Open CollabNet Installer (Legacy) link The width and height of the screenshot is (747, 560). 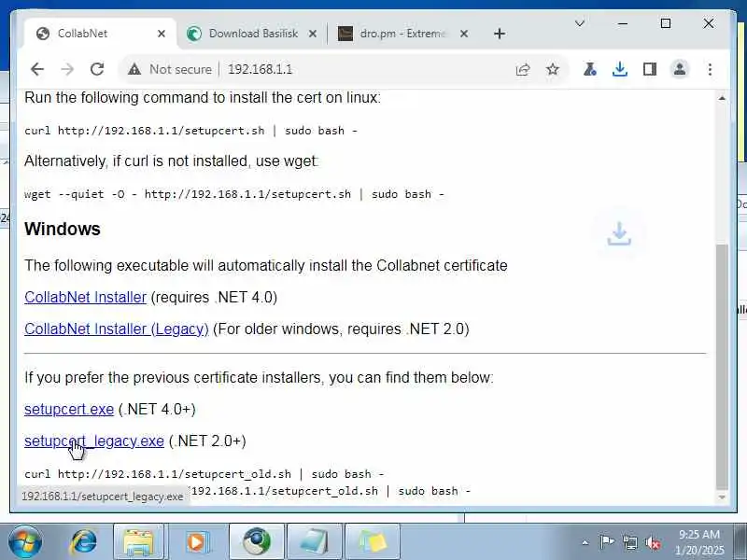(x=116, y=329)
